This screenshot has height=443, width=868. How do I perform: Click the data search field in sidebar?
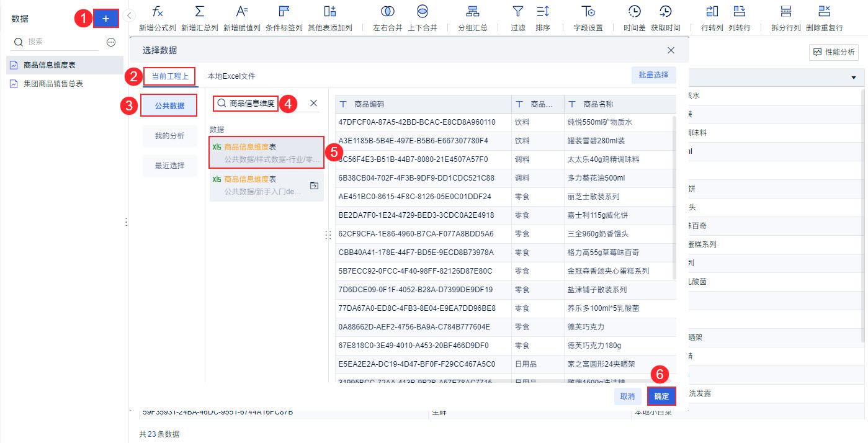tap(56, 42)
